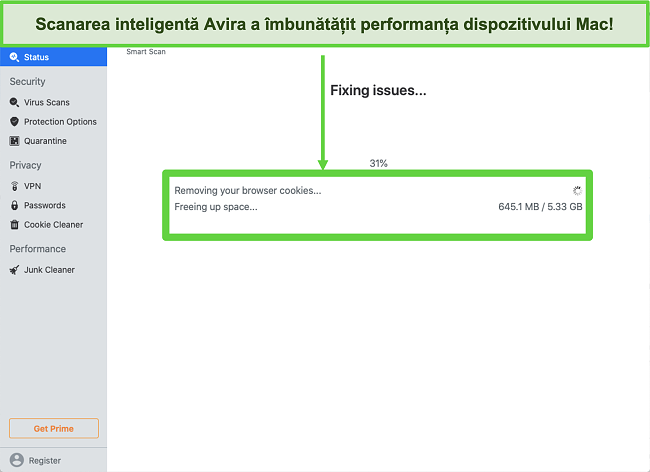Screen dimensions: 650x472
Task: Click the user avatar icon beside Register
Action: coord(16,460)
